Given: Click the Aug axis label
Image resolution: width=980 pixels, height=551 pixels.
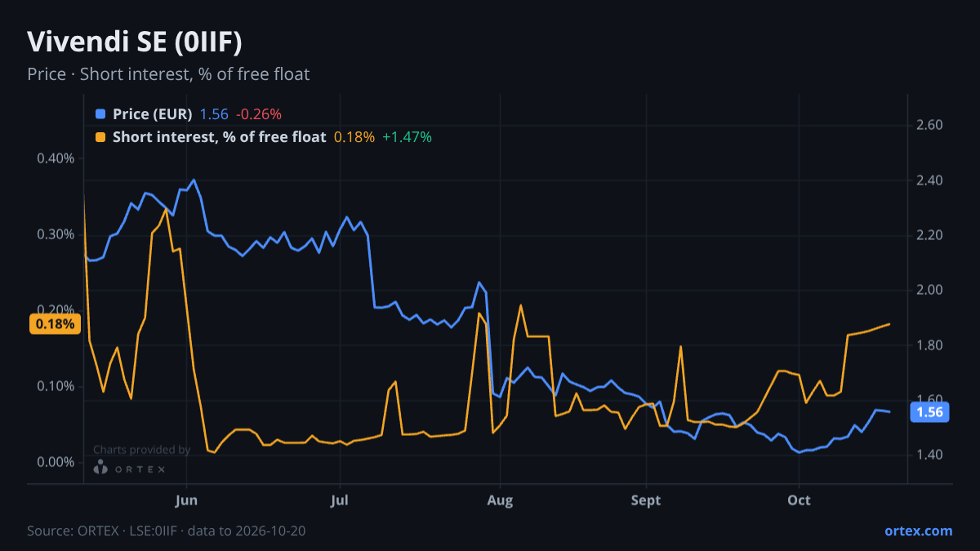Looking at the screenshot, I should click(x=500, y=500).
